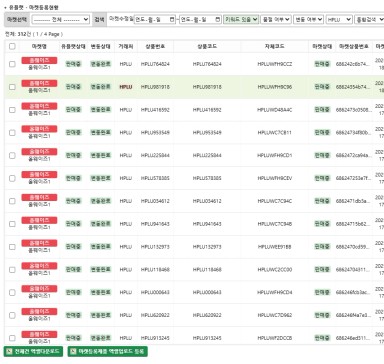Click the 검색 search button
This screenshot has width=384, height=364.
(99, 20)
